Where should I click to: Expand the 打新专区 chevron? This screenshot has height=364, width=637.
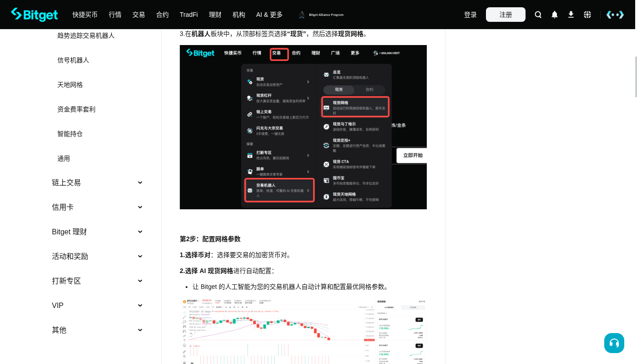(140, 281)
